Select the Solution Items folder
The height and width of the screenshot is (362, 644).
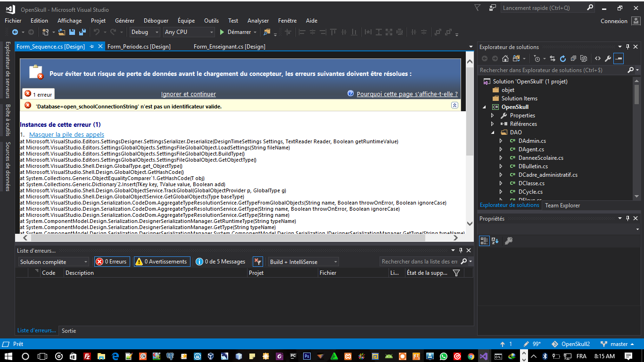[519, 99]
